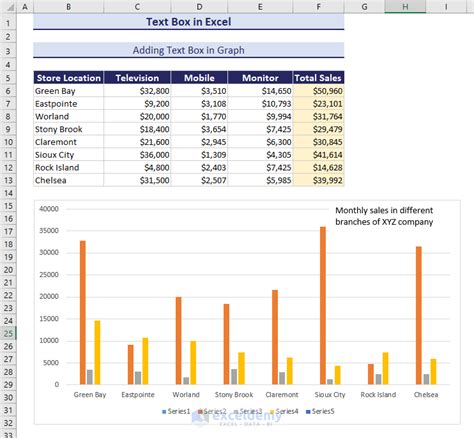474x438 pixels.
Task: Click the Total Sales header cell
Action: (x=318, y=78)
